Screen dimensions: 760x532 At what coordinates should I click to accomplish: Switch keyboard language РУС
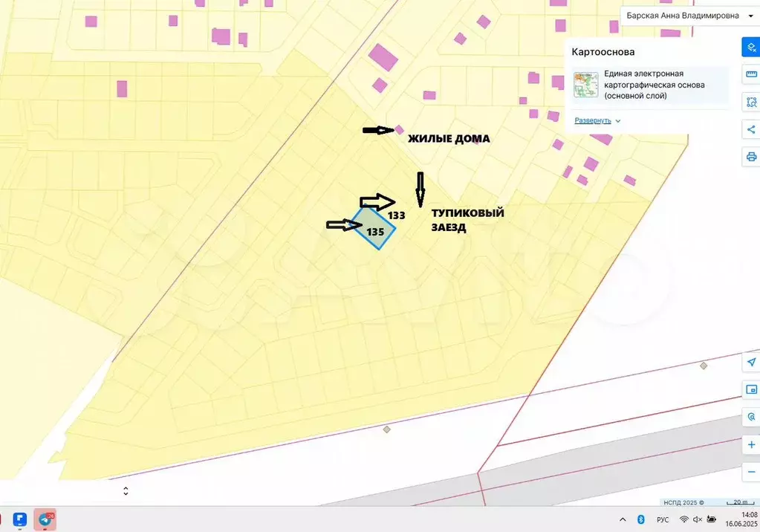(x=663, y=520)
